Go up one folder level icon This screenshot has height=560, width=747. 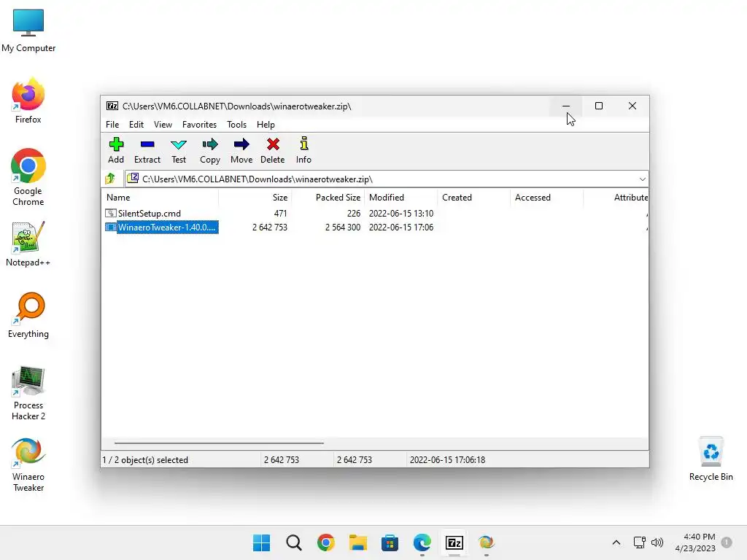pyautogui.click(x=111, y=179)
